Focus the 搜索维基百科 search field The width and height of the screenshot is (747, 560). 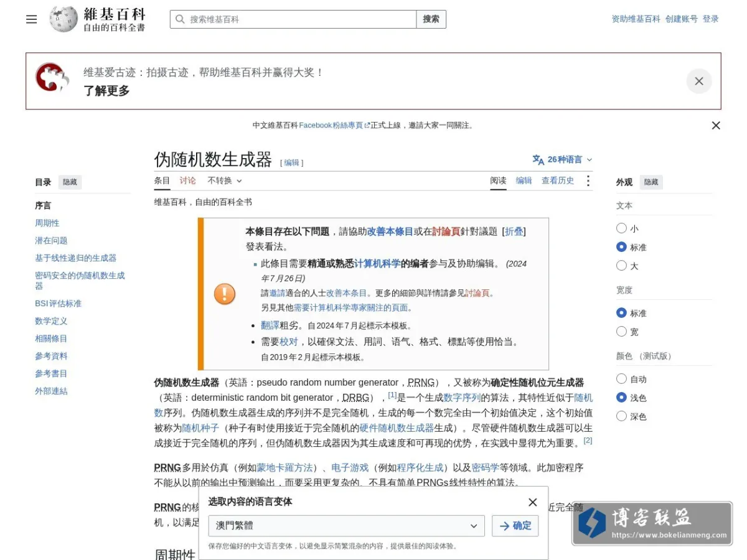pos(293,19)
